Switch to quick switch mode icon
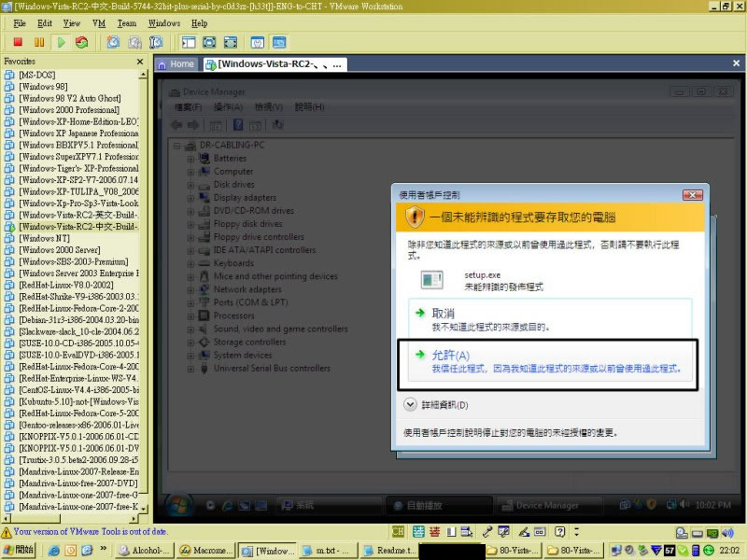 pos(231,42)
